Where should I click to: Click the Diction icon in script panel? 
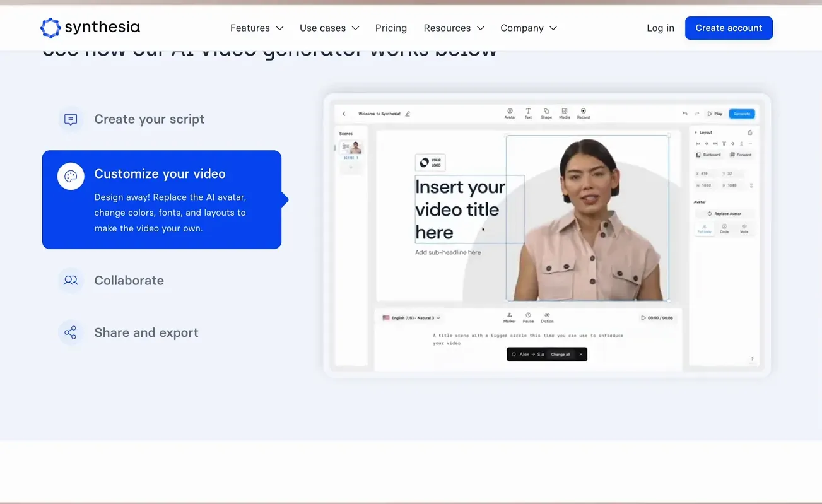[x=547, y=317]
